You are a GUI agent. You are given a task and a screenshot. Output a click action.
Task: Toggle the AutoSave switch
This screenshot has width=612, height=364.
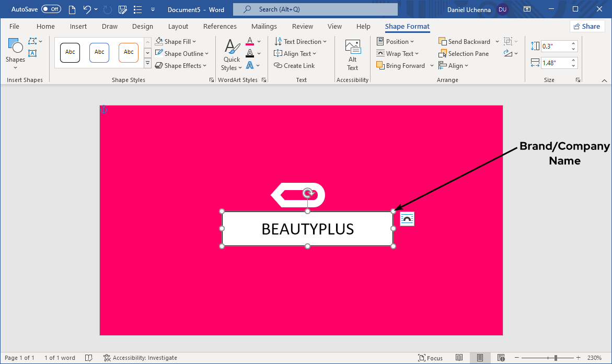pos(51,9)
